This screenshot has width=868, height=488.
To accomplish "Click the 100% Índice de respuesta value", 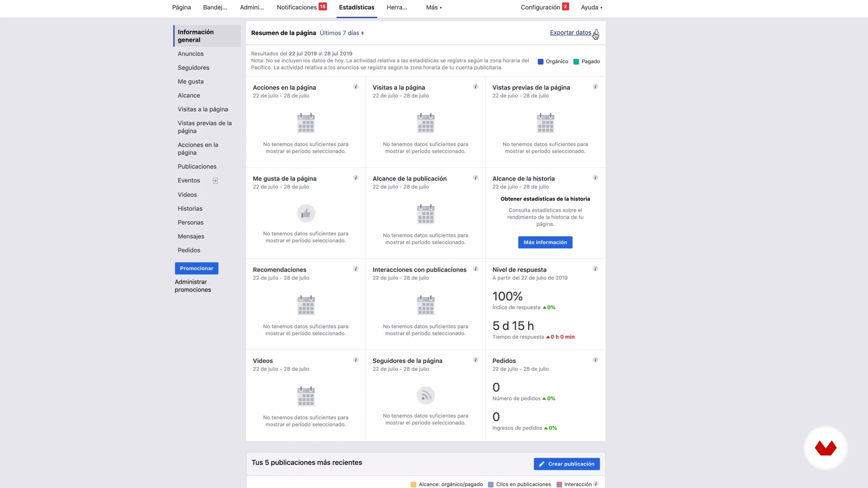I will pyautogui.click(x=507, y=296).
